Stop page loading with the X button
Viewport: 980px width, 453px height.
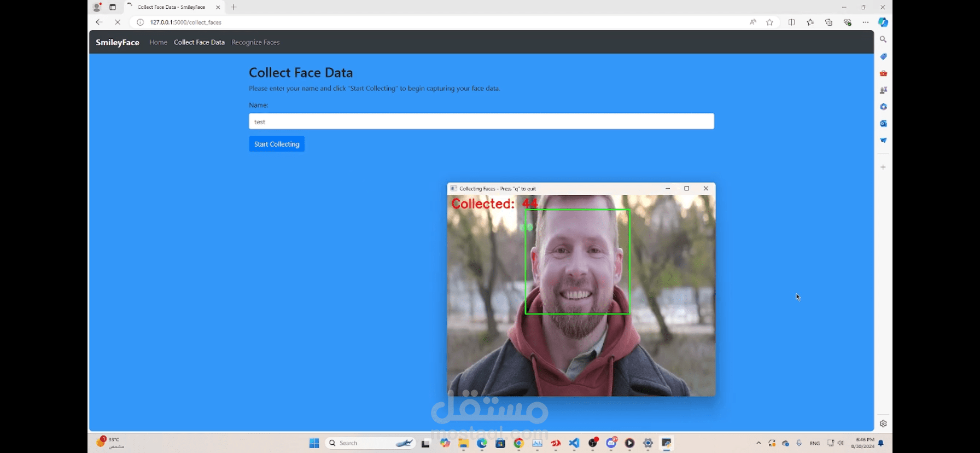[x=118, y=22]
